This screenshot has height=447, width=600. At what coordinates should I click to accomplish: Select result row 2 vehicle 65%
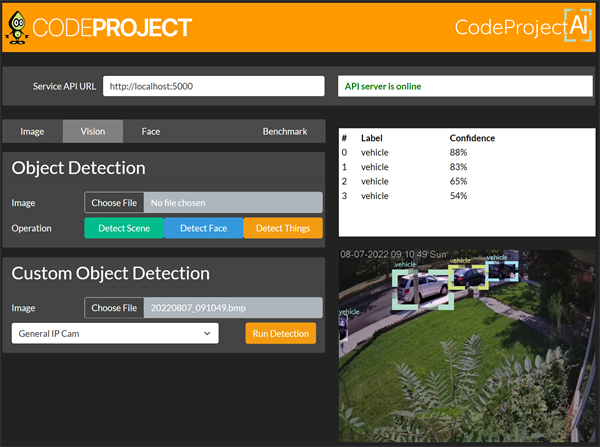pyautogui.click(x=467, y=181)
